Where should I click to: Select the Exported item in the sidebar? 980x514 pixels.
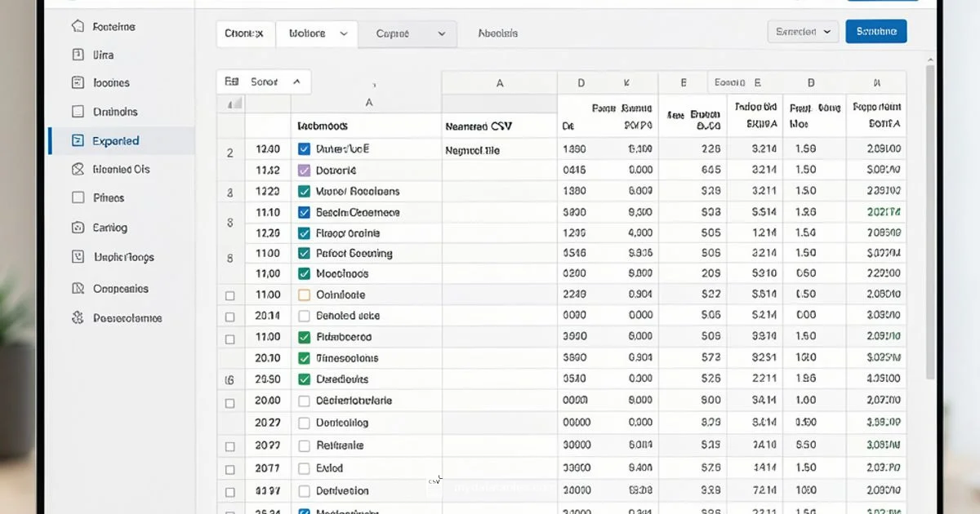[117, 140]
